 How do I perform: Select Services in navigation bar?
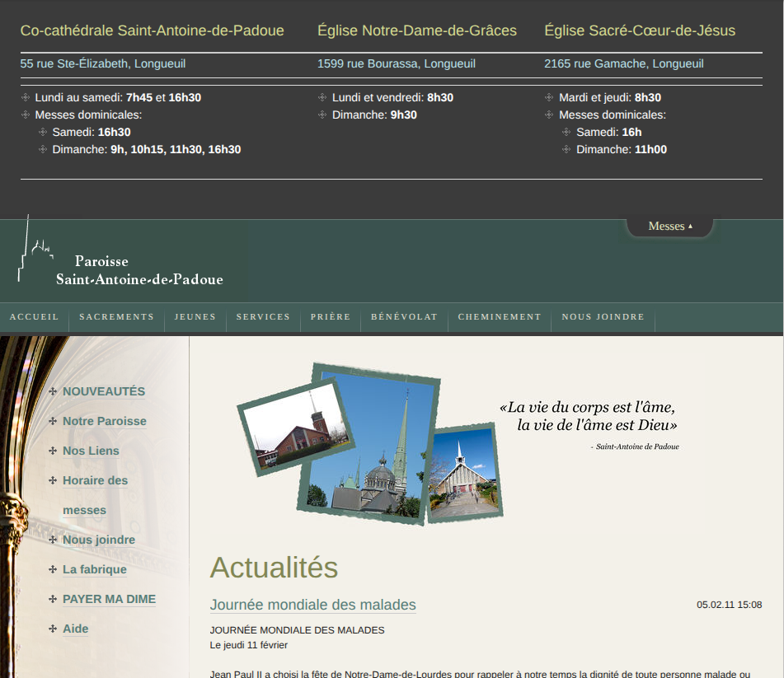263,317
